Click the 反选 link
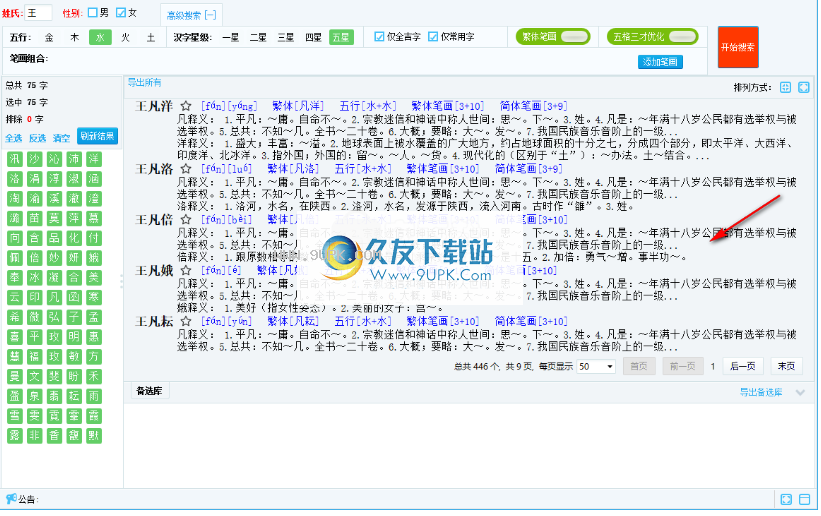 (x=37, y=138)
